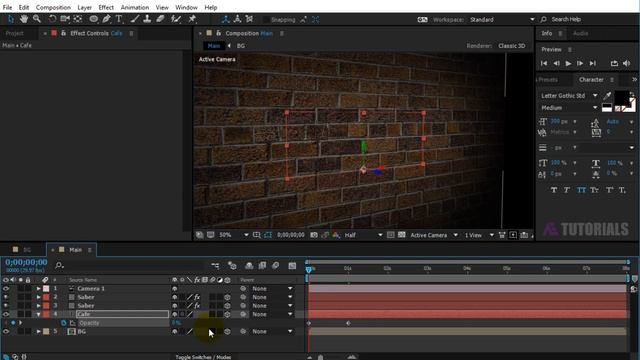This screenshot has width=640, height=360.
Task: Open composition flowchart icon in timeline
Action: (x=215, y=266)
